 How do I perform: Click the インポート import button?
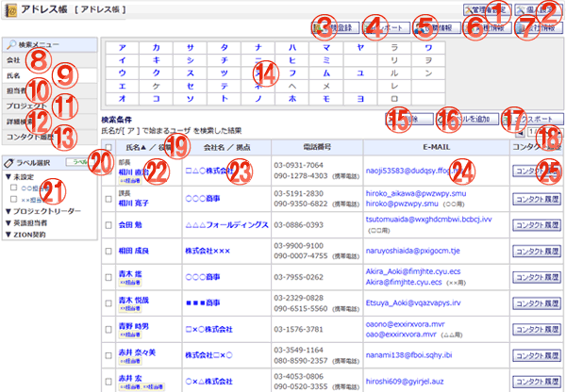tap(386, 27)
